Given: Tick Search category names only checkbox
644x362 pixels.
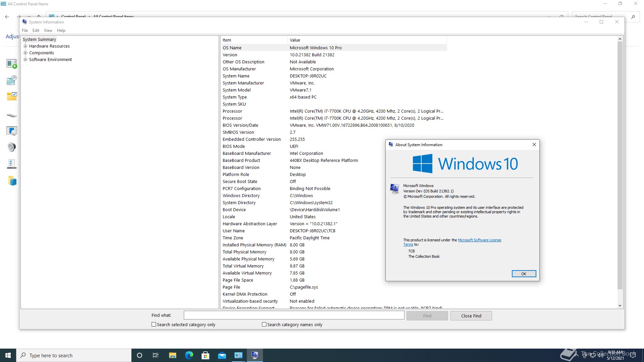Looking at the screenshot, I should 264,324.
